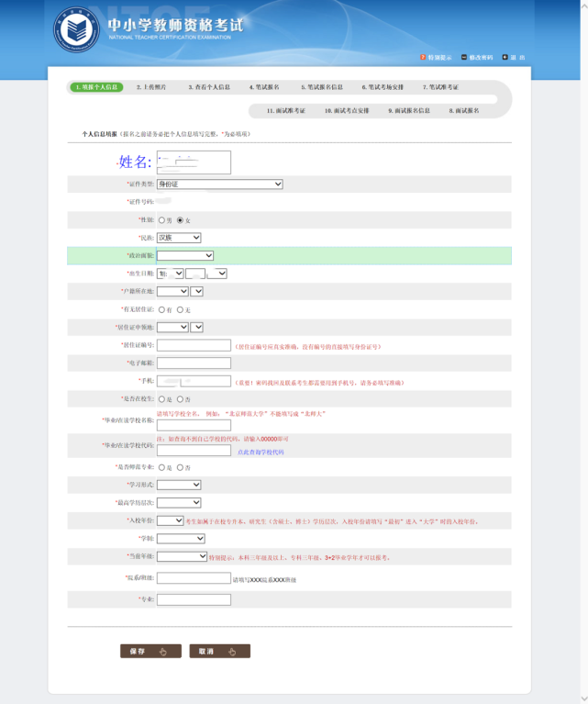Select 女 radio for gender

pyautogui.click(x=180, y=220)
